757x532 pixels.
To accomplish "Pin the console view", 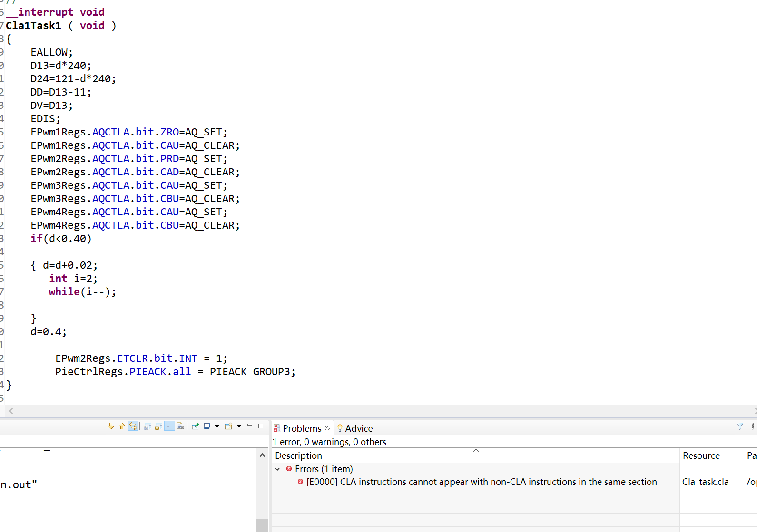I will coord(196,426).
